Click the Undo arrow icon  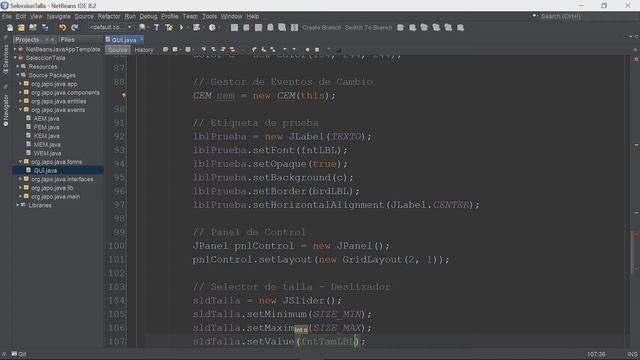pyautogui.click(x=62, y=28)
